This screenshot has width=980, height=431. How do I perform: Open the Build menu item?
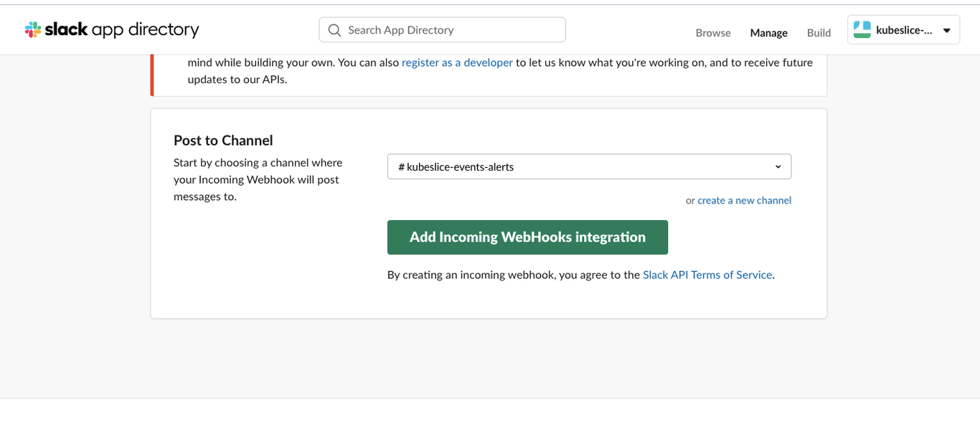pos(819,33)
